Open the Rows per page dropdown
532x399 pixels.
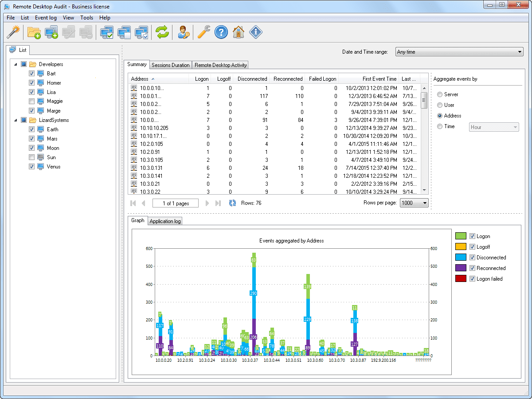click(414, 203)
